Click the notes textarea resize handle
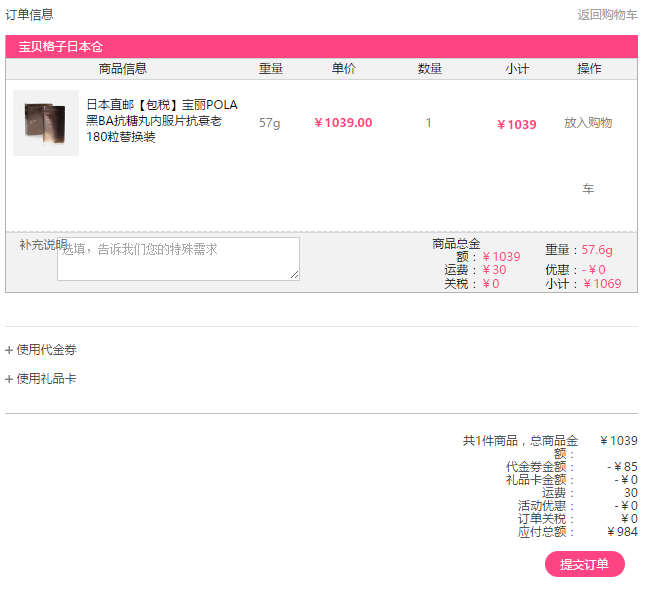 pyautogui.click(x=295, y=276)
